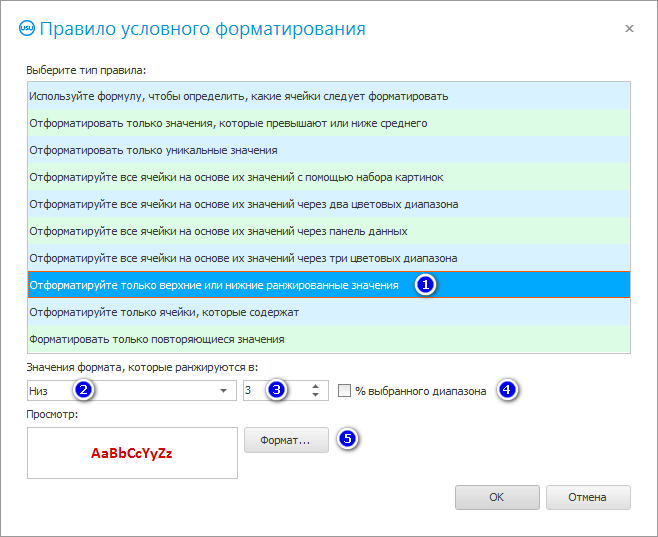Click the dropdown arrow of the Низ combo box
The height and width of the screenshot is (537, 658).
(x=223, y=391)
